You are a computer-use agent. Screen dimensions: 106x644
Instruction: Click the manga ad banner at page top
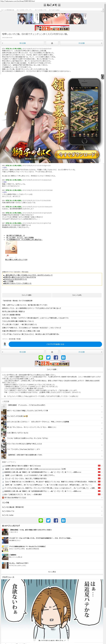pyautogui.click(x=52, y=19)
